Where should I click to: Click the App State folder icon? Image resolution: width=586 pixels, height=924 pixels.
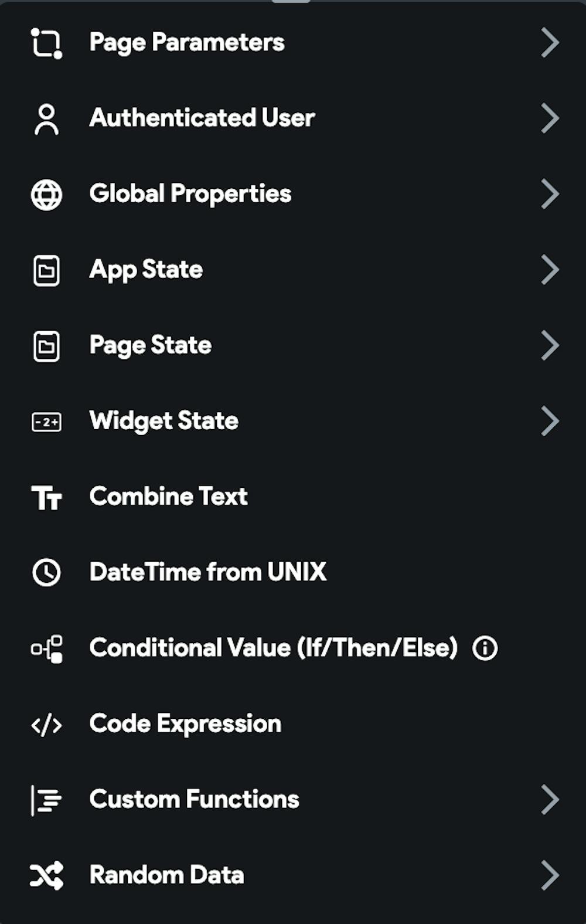[46, 270]
